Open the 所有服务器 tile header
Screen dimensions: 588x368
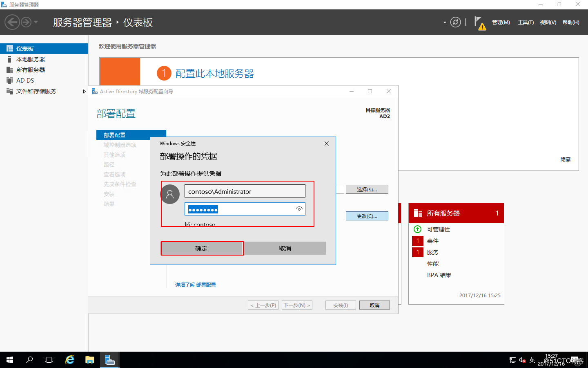456,213
